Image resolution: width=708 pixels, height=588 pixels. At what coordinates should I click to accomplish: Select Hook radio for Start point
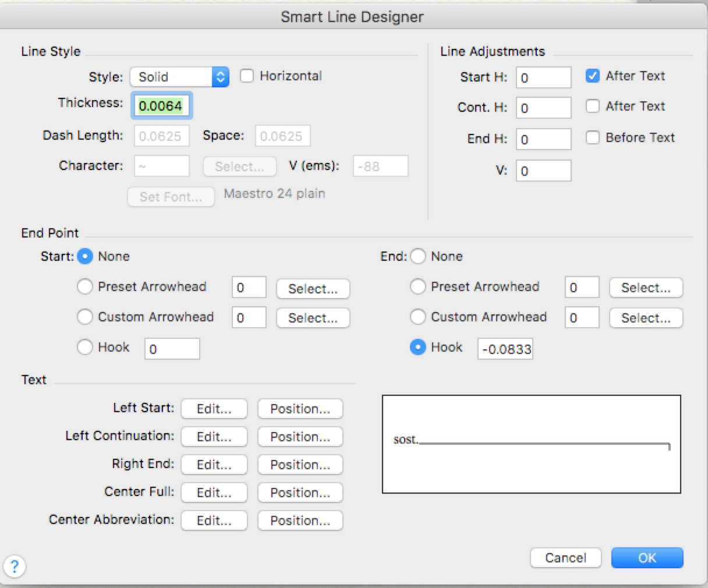[x=85, y=348]
